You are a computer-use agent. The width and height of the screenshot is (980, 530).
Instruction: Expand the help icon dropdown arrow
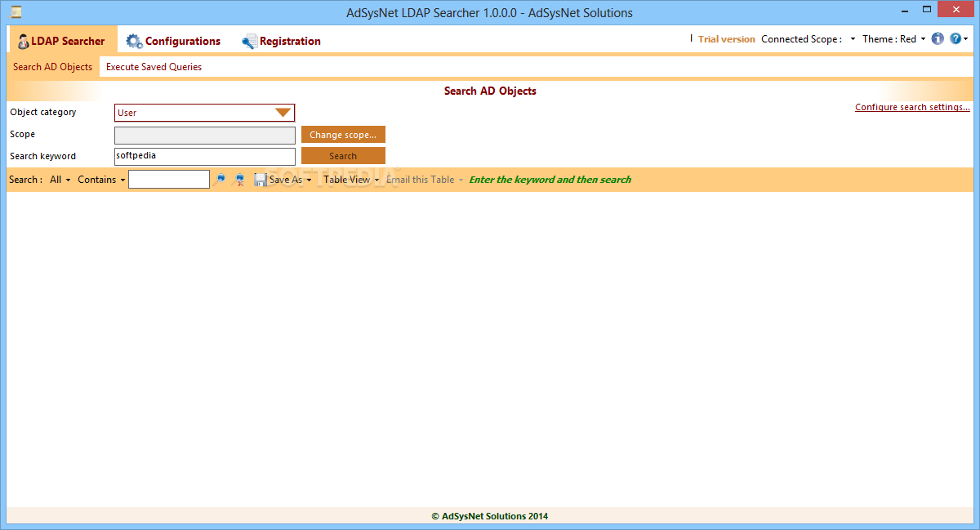coord(966,39)
